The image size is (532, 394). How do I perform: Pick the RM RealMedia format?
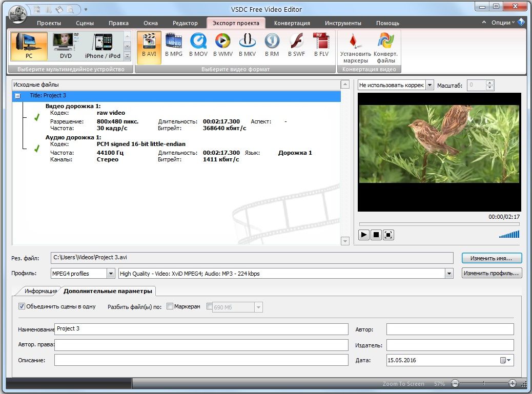[x=272, y=46]
